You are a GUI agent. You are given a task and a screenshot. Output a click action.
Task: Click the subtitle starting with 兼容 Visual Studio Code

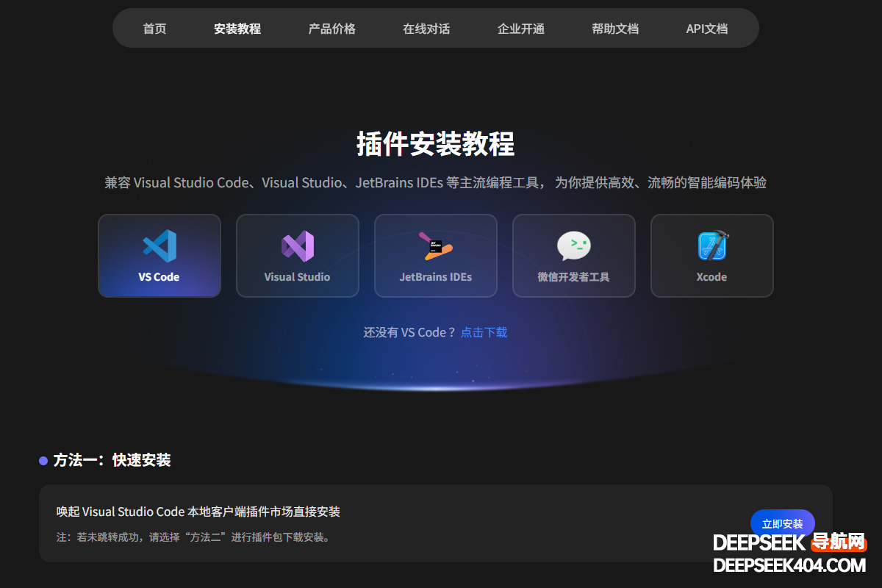point(436,182)
